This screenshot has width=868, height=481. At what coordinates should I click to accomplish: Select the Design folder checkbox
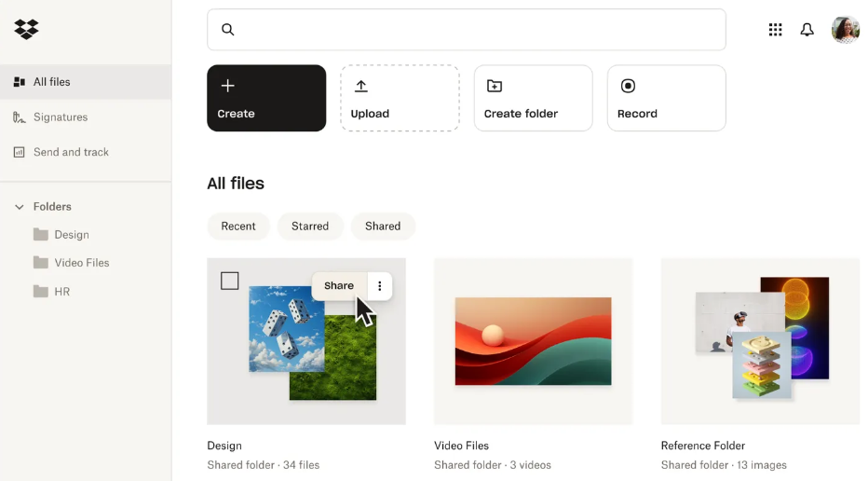tap(230, 281)
